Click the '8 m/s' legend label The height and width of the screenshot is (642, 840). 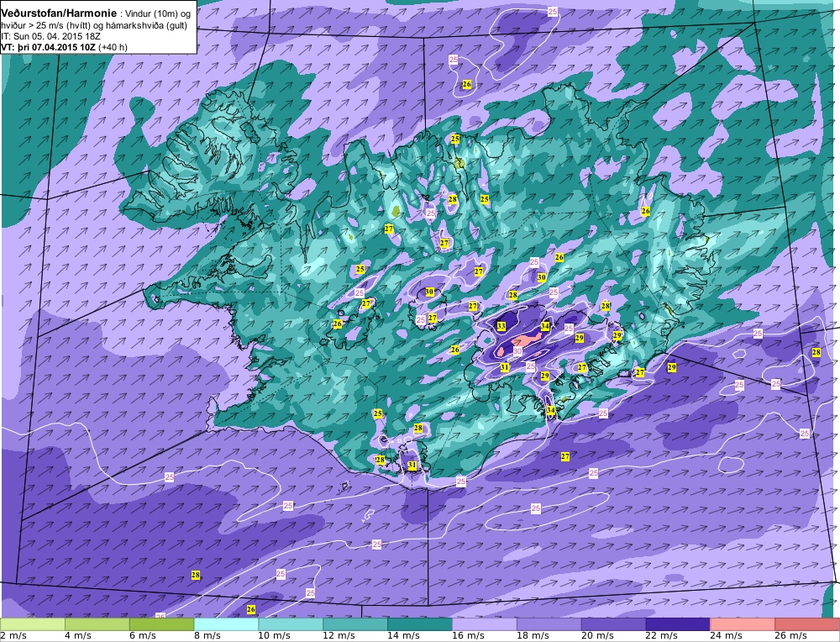point(207,636)
